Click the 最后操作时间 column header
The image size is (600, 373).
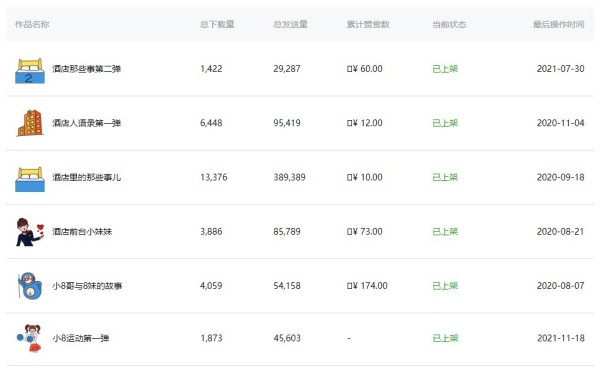click(x=559, y=24)
